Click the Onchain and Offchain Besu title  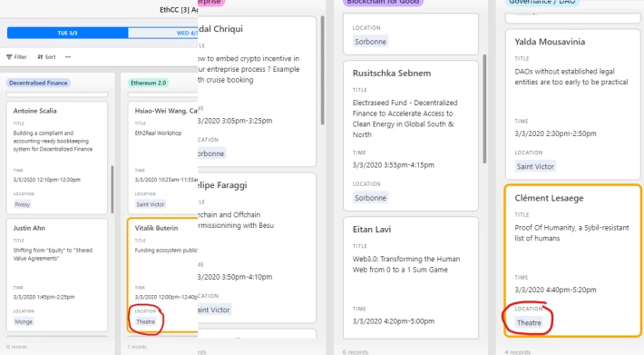click(236, 221)
